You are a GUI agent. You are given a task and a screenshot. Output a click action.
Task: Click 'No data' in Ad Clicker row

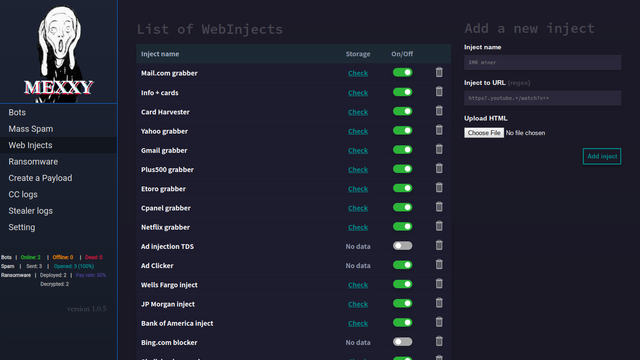point(358,265)
